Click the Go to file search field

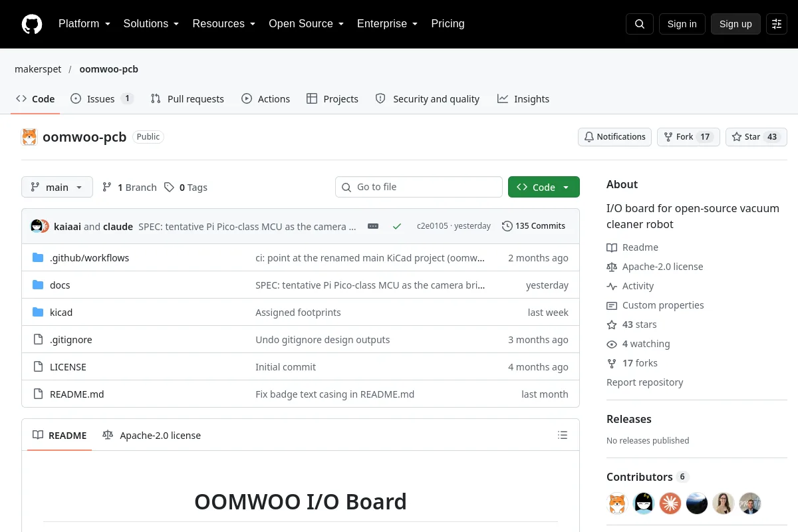point(419,187)
